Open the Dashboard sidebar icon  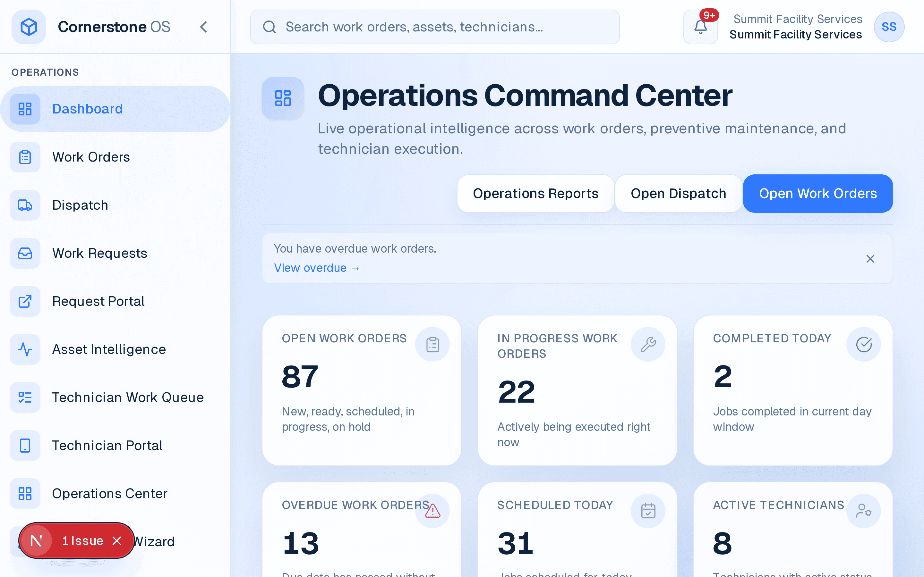coord(25,109)
